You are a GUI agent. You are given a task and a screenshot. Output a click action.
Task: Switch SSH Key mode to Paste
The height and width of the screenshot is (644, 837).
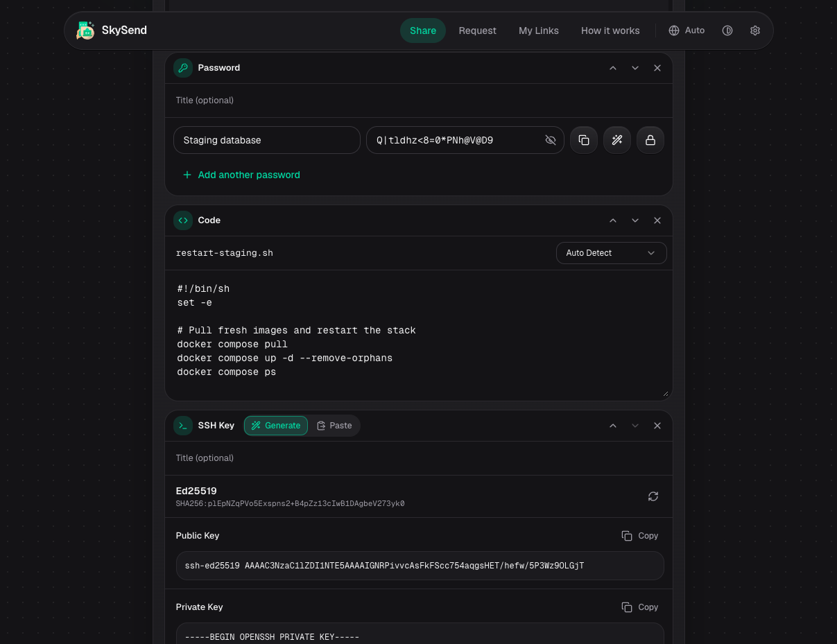click(334, 426)
